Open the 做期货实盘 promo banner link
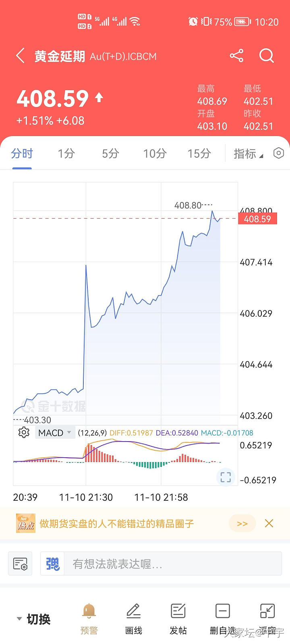The height and width of the screenshot is (644, 290). 117,523
